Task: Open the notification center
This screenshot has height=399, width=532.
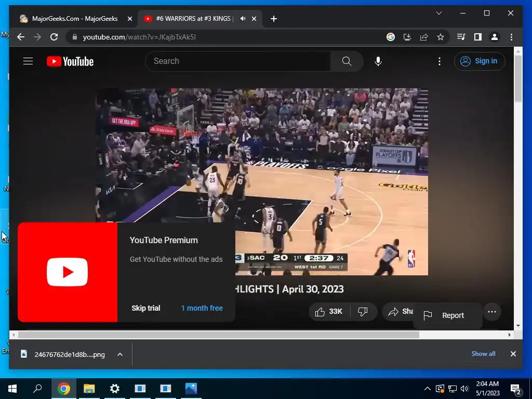Action: (516, 389)
